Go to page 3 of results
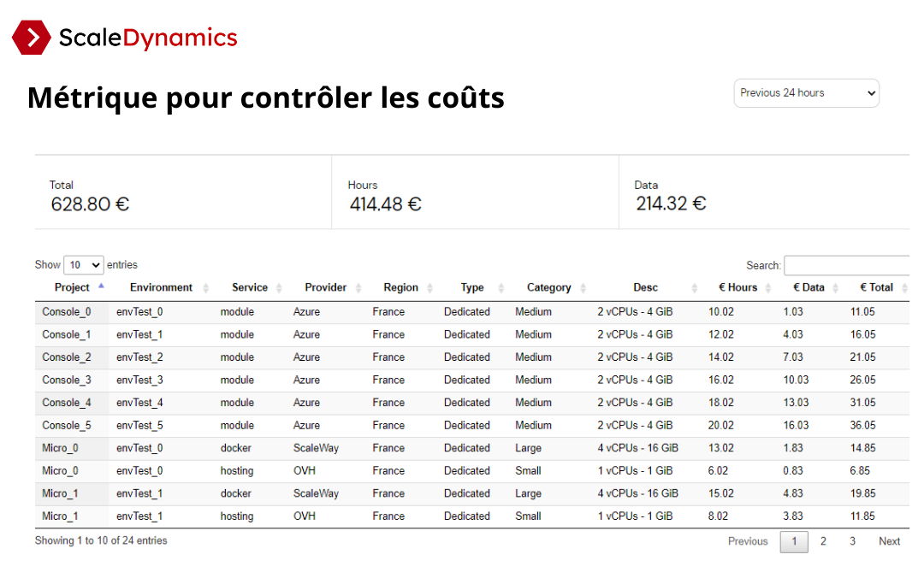924x584 pixels. coord(852,541)
